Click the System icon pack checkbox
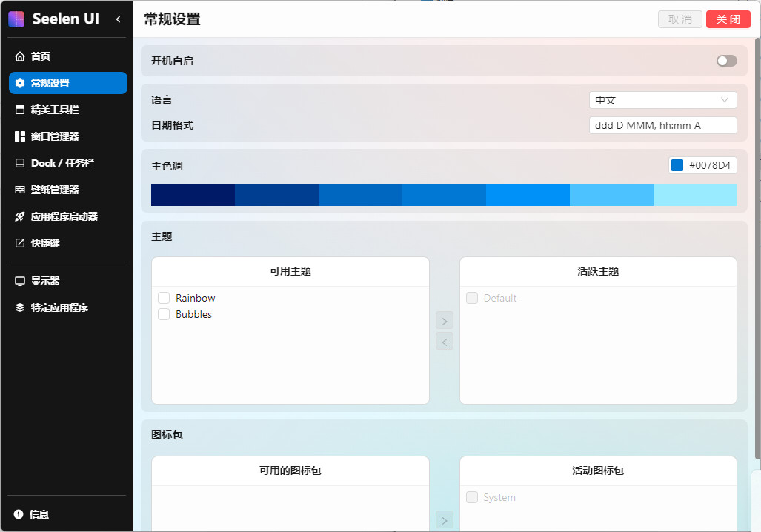The height and width of the screenshot is (532, 761). click(472, 497)
